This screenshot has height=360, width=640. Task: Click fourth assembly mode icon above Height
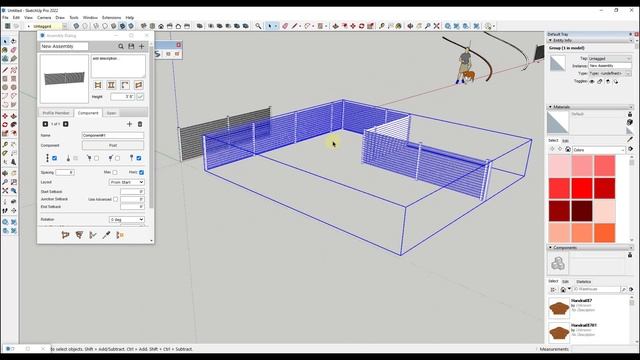(x=138, y=85)
